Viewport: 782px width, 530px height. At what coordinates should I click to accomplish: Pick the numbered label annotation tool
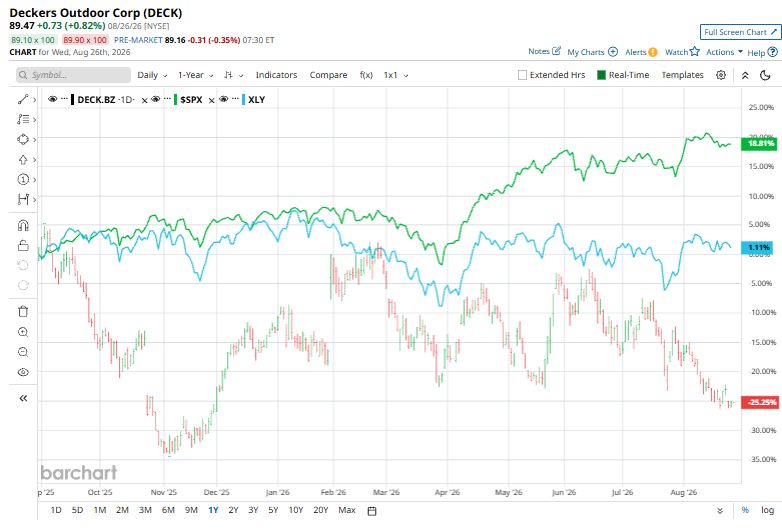23,179
